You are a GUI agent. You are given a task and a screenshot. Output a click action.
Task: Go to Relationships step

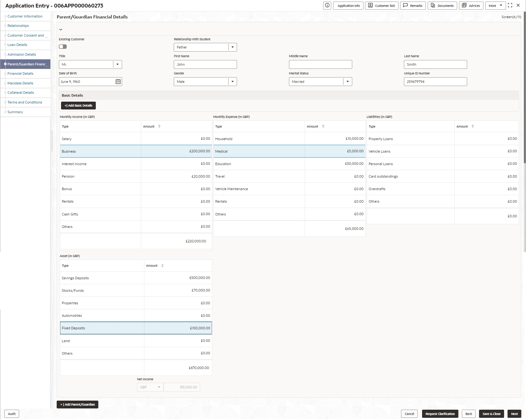click(18, 26)
